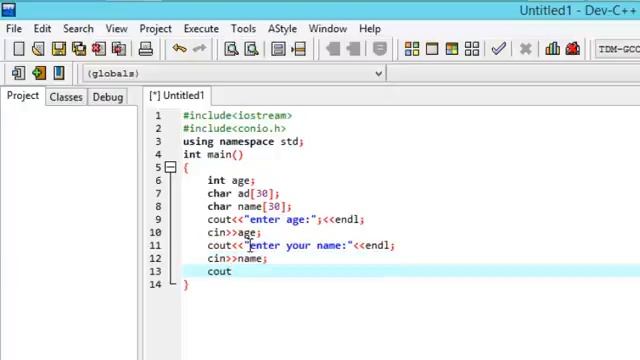Click the first greyed arrow icon

[333, 49]
